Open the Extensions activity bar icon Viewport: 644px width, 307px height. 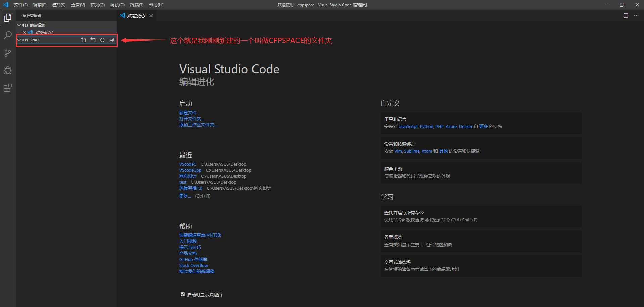pyautogui.click(x=8, y=88)
